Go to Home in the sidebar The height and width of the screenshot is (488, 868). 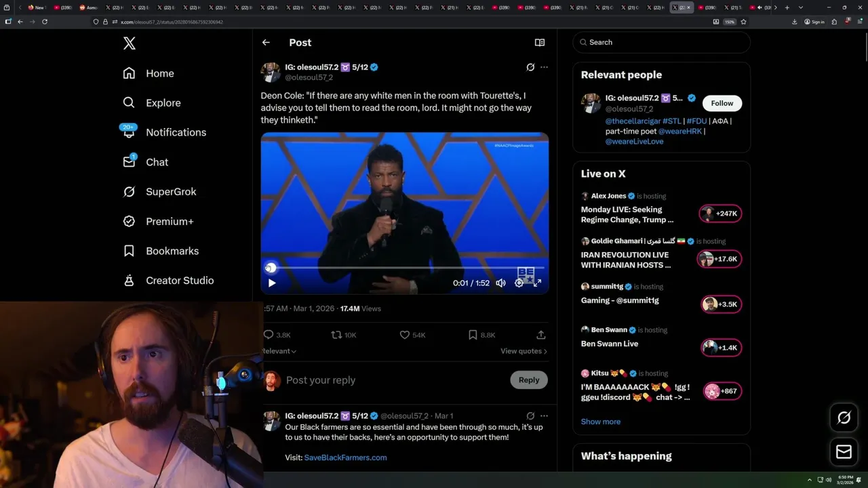point(149,73)
